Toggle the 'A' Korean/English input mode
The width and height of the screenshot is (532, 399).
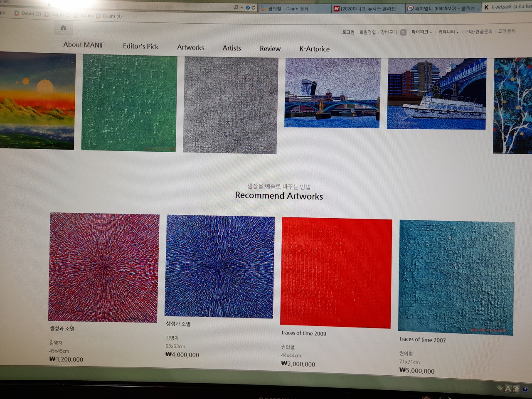(508, 389)
